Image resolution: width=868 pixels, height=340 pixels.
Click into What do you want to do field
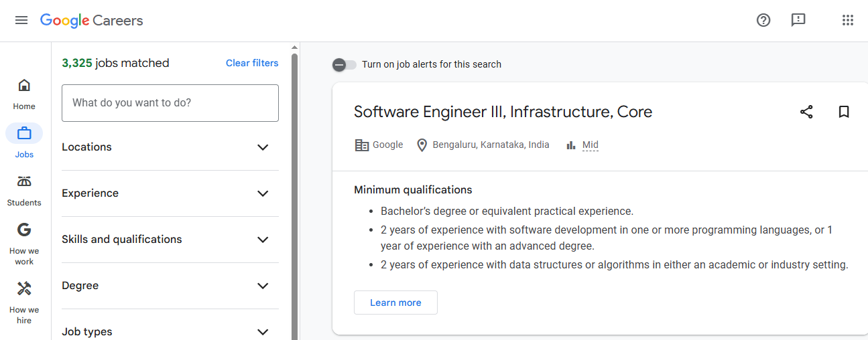(170, 103)
